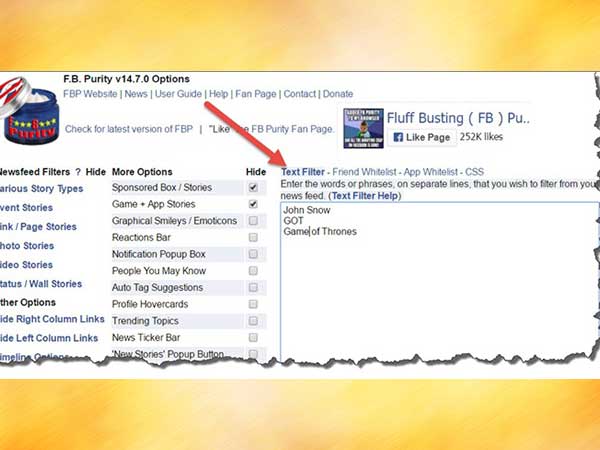600x450 pixels.
Task: Uncheck the Game + App Stories checkbox
Action: click(x=253, y=204)
